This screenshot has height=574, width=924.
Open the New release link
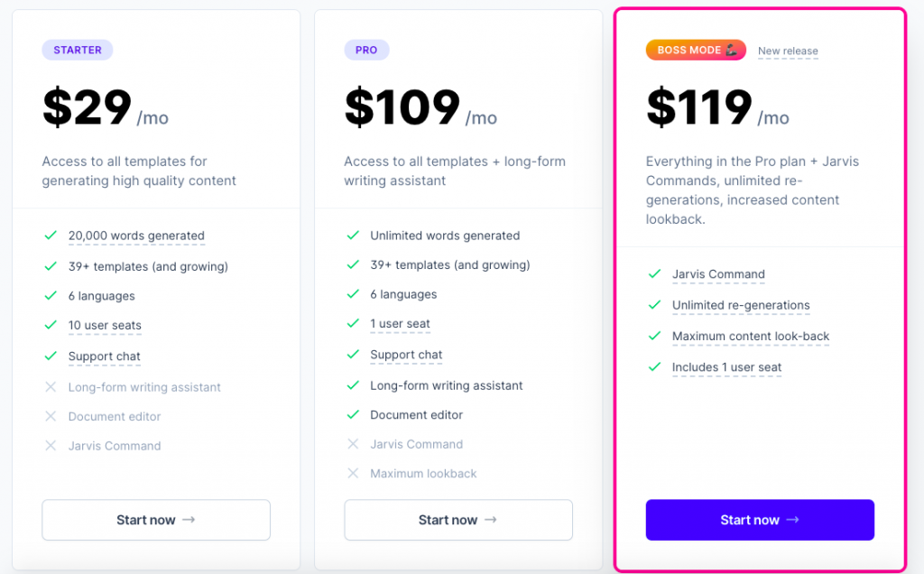coord(788,51)
